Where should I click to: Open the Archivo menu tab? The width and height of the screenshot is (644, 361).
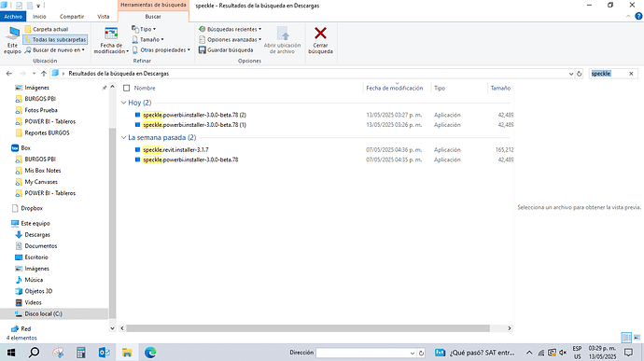[13, 17]
